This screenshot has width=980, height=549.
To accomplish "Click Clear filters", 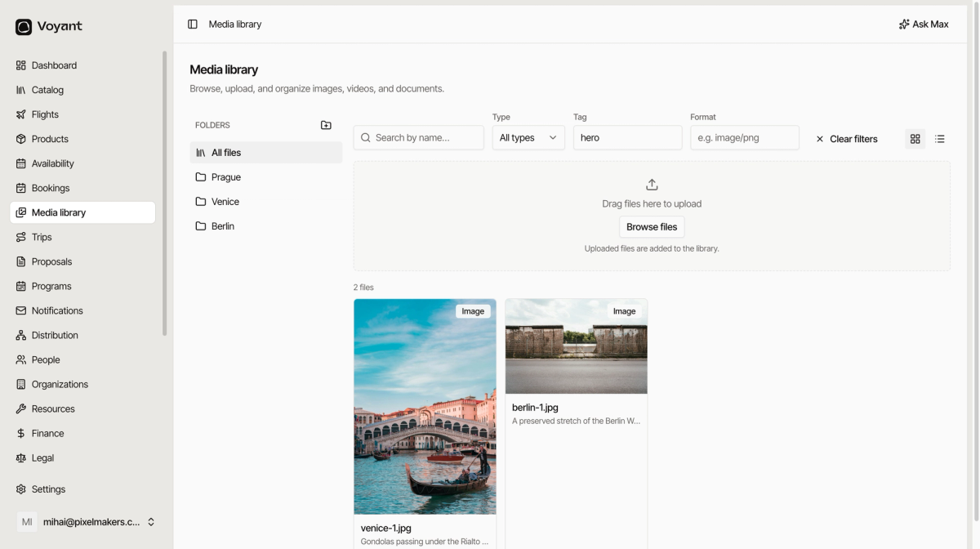I will (x=847, y=139).
